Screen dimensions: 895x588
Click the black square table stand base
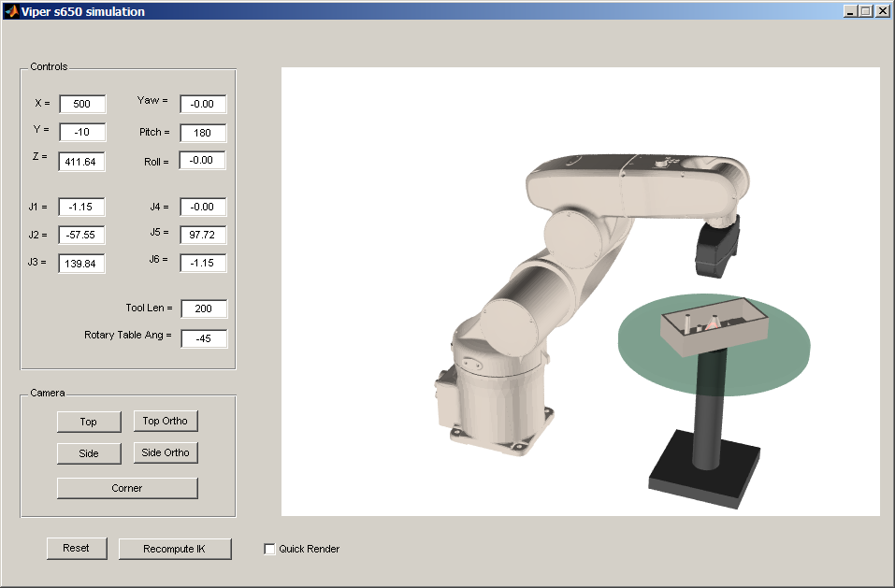pos(704,470)
